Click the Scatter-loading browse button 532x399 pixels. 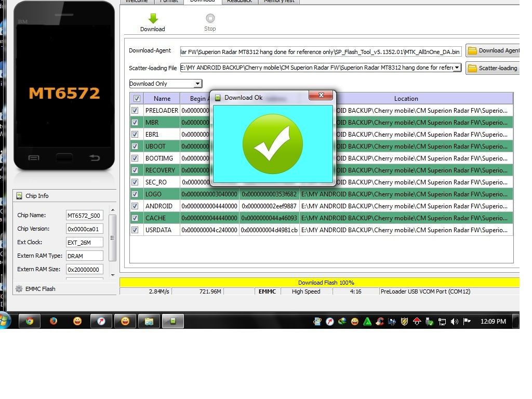(493, 68)
